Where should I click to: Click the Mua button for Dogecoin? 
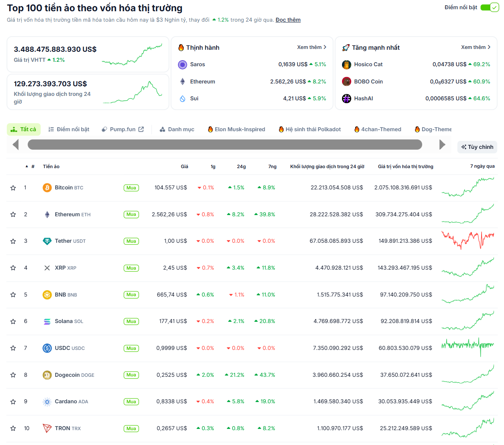point(131,375)
